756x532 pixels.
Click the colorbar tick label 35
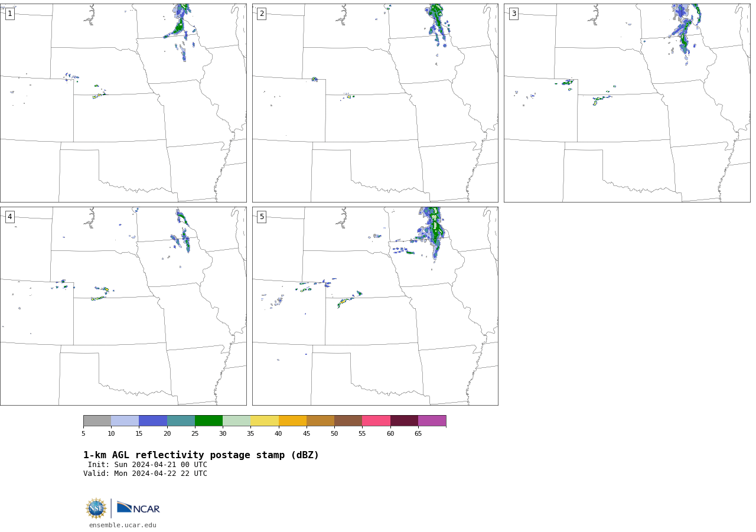point(250,434)
